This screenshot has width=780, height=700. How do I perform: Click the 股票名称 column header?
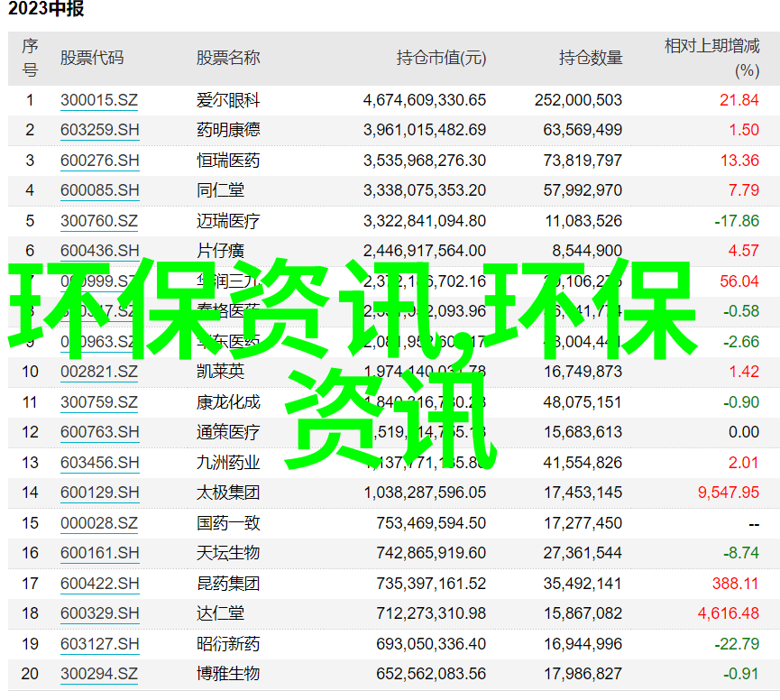(x=228, y=58)
